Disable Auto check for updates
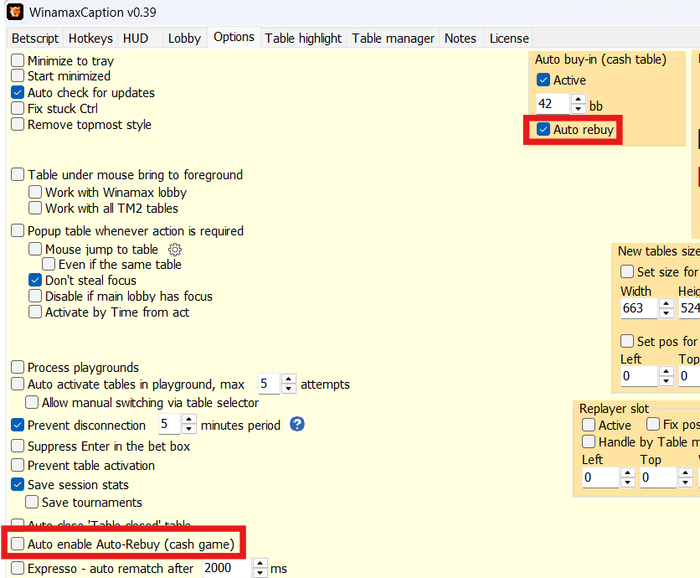 [x=17, y=92]
